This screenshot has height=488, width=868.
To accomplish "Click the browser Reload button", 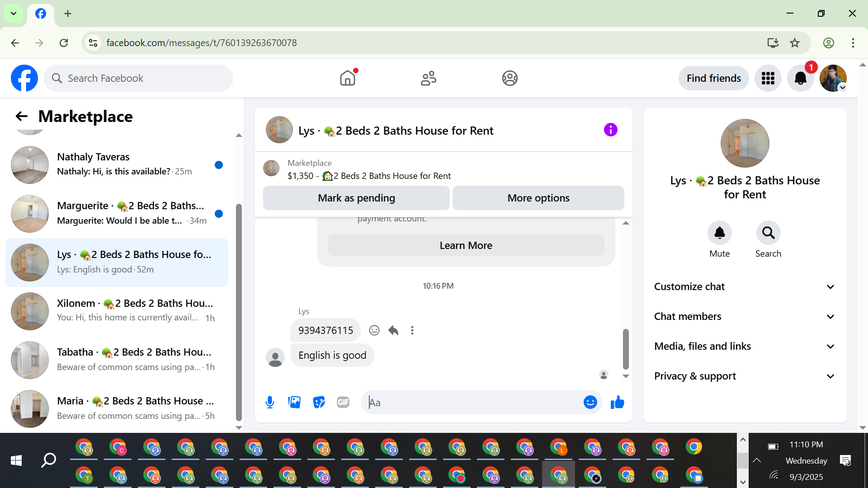I will click(x=64, y=43).
